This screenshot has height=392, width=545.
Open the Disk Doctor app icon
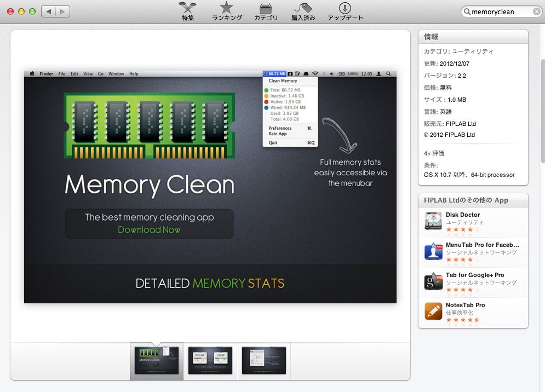pyautogui.click(x=433, y=221)
